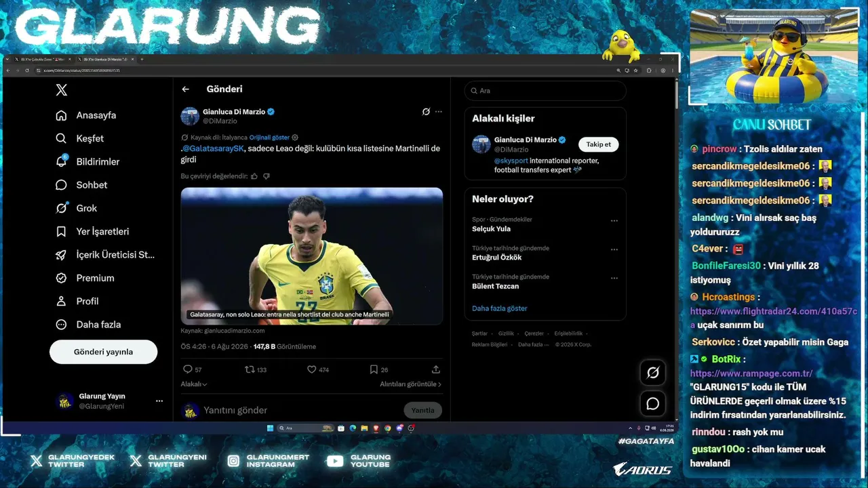Repost the post with 133 reposts
The width and height of the screenshot is (868, 488).
point(256,369)
